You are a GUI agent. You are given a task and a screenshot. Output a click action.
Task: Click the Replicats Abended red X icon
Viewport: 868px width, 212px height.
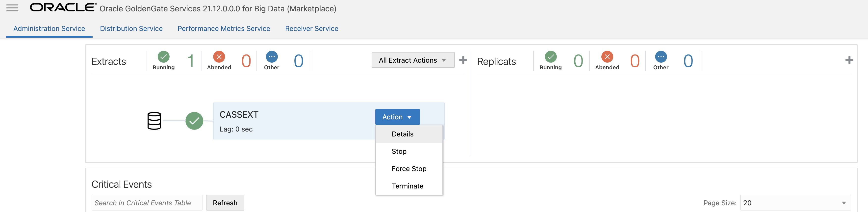coord(607,57)
